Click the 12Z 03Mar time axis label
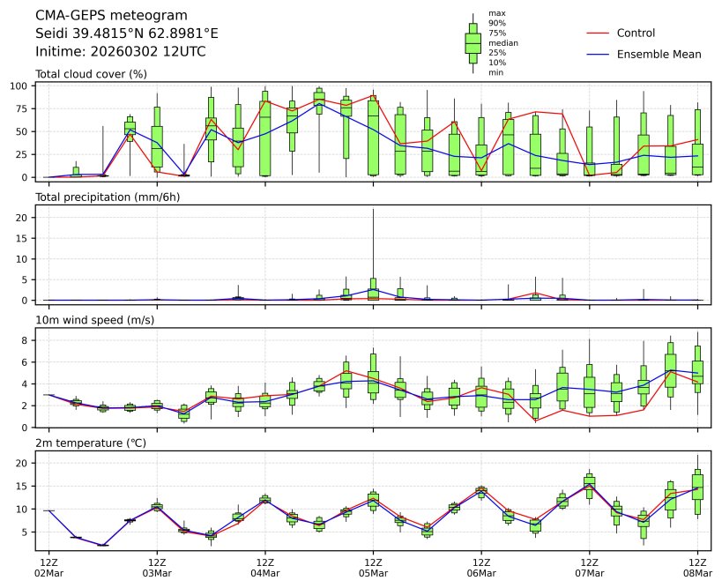The image size is (722, 588). 157,567
